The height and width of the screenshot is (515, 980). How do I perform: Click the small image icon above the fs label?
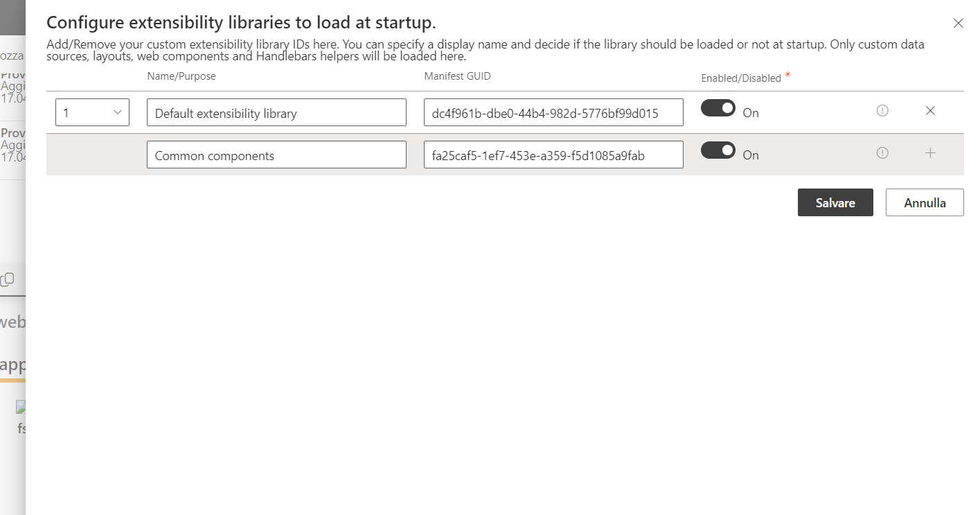(x=21, y=407)
